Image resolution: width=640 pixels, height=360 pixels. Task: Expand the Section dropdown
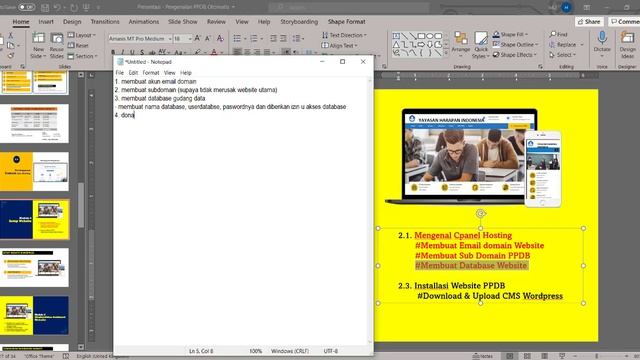click(82, 56)
